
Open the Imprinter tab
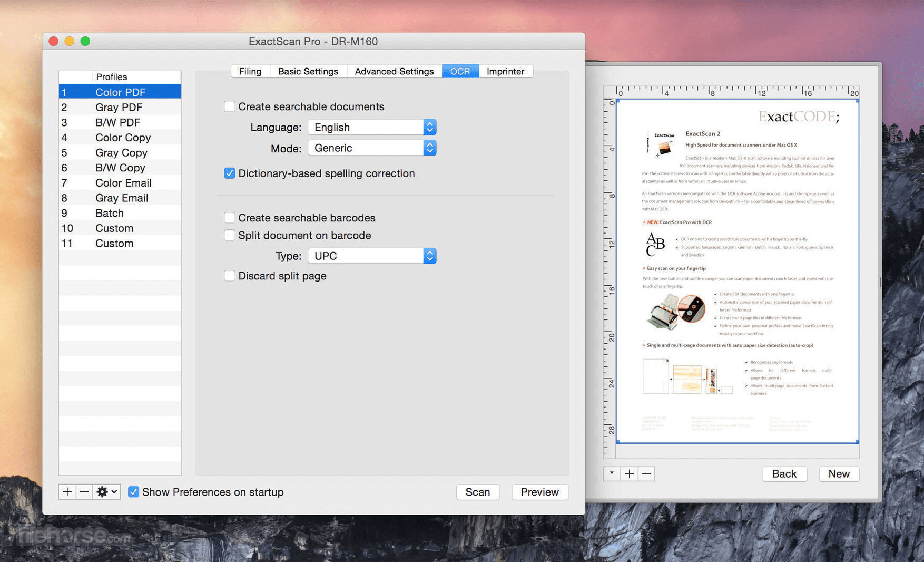point(506,71)
